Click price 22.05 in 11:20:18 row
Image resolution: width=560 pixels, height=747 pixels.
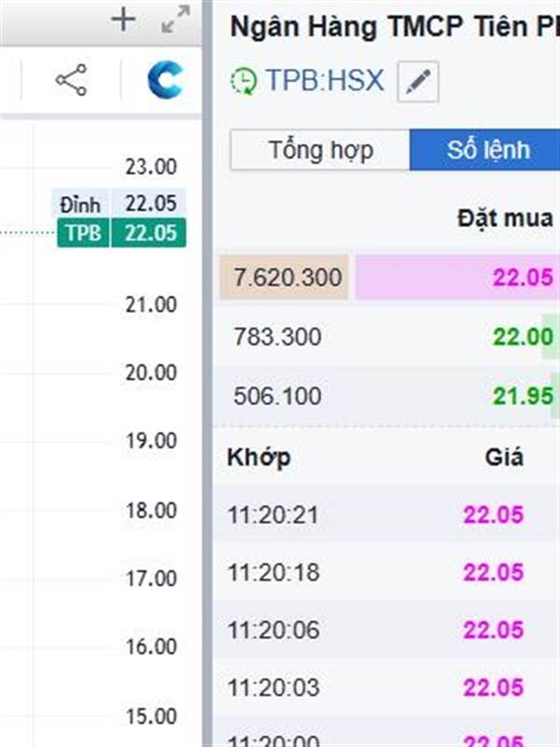(x=494, y=572)
